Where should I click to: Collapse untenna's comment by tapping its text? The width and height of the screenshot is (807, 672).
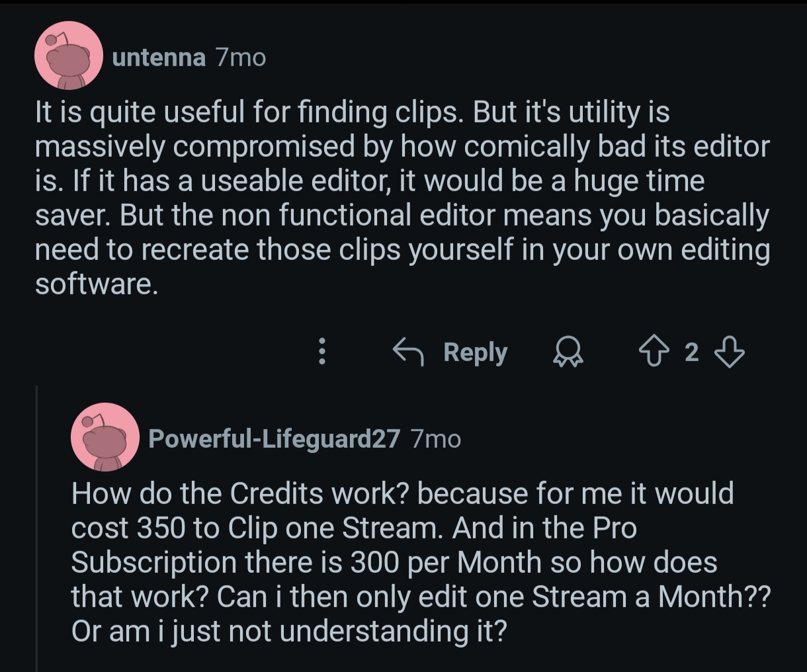[x=402, y=198]
